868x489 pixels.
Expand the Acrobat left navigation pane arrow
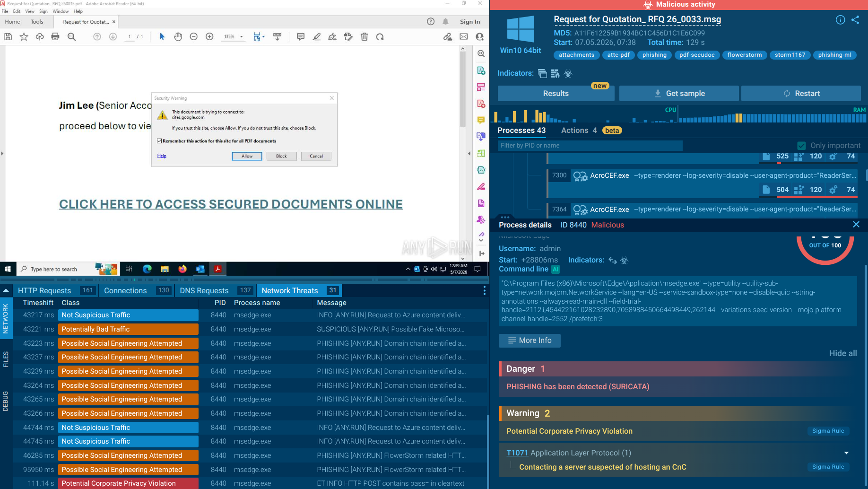coord(2,153)
